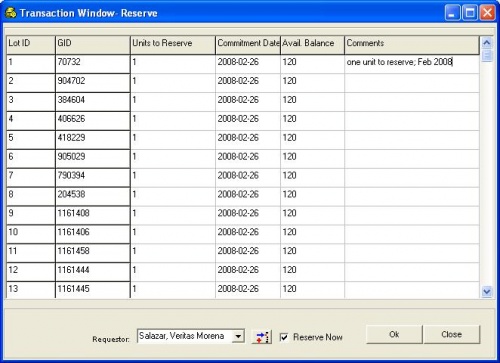Minimize the Transaction Window
Screen dimensions: 500x363
click(x=452, y=13)
